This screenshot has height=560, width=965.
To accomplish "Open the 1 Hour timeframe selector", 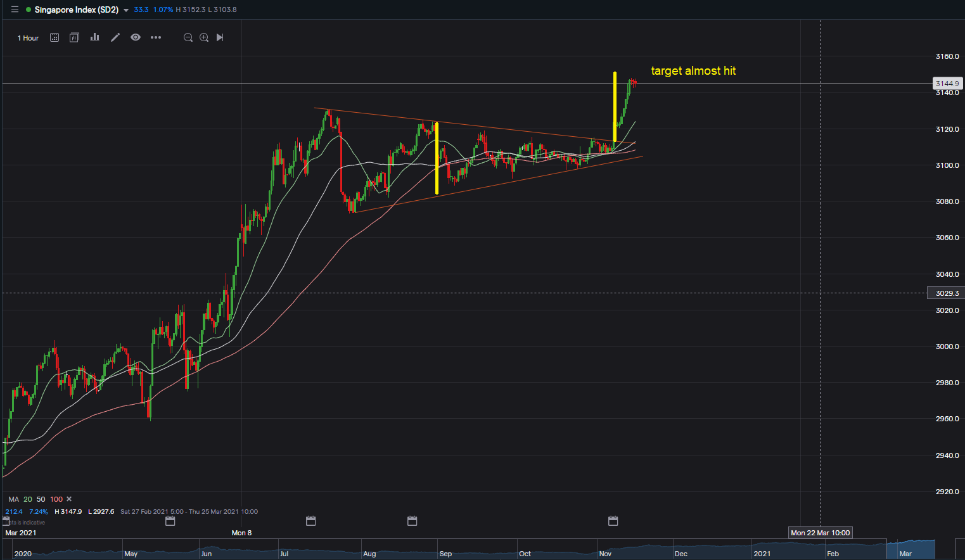I will click(x=28, y=38).
